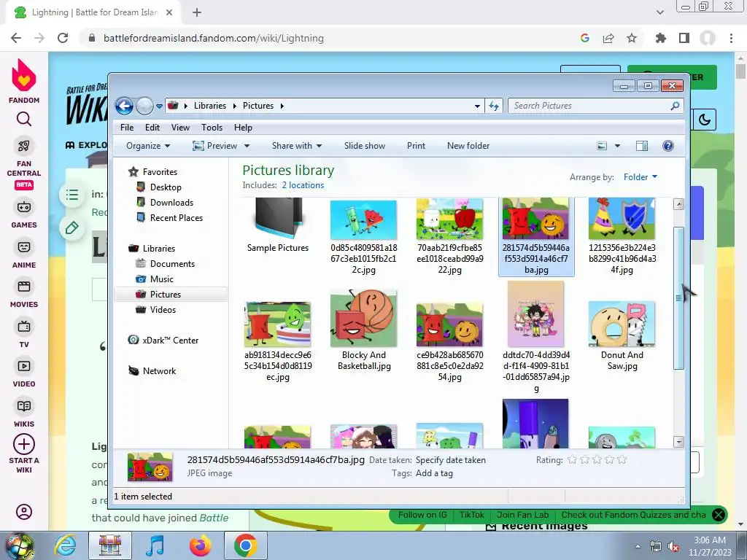Click Add a tag in details pane
747x560 pixels.
[x=434, y=473]
